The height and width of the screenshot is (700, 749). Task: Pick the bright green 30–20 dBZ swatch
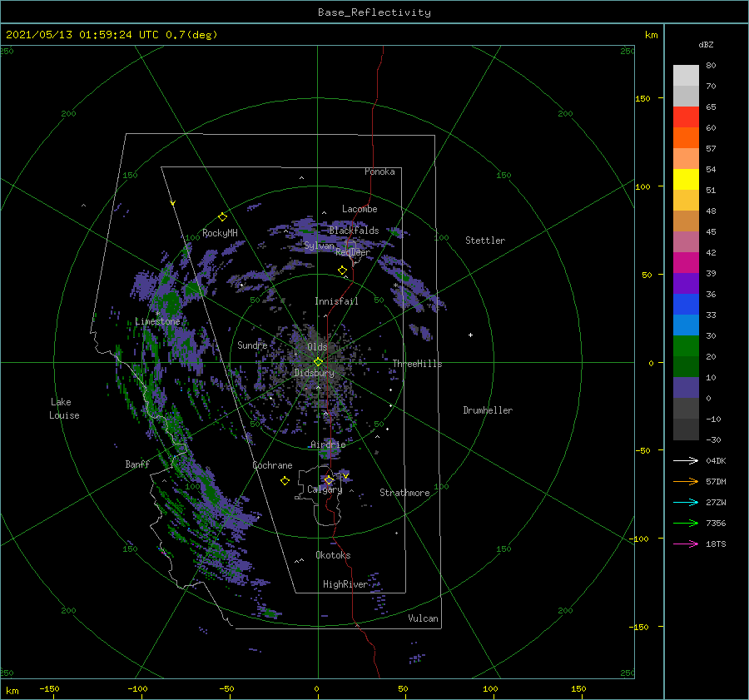pos(686,346)
